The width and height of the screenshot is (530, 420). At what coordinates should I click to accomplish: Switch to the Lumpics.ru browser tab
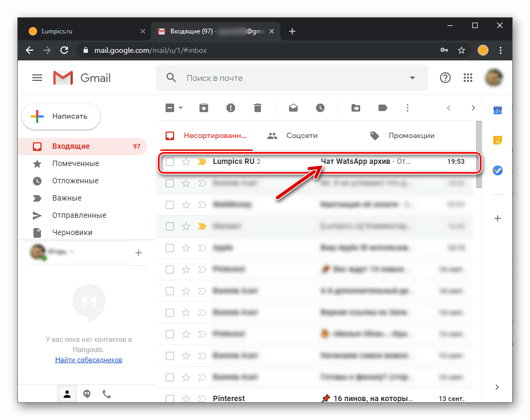pyautogui.click(x=85, y=31)
